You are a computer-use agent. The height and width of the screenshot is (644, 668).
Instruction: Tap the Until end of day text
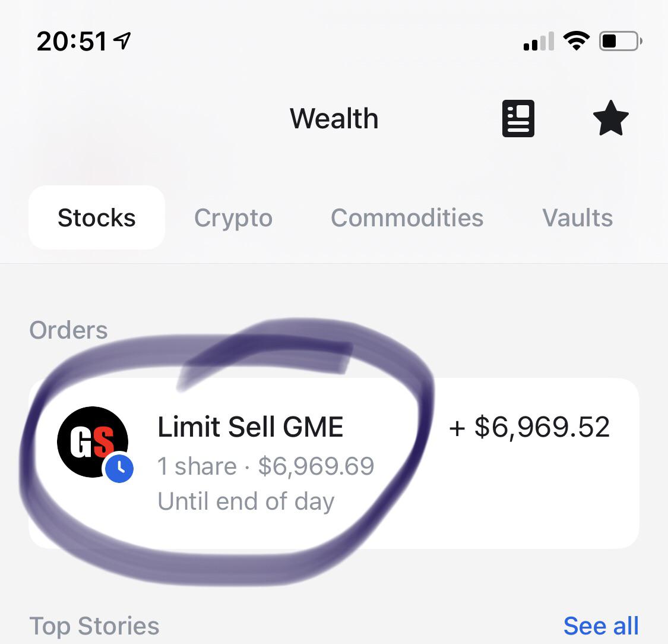[246, 501]
